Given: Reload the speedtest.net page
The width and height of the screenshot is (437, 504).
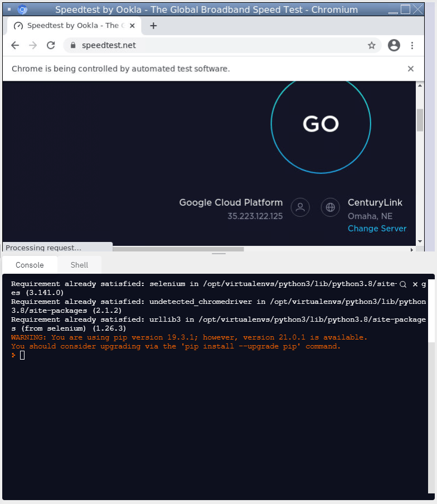Looking at the screenshot, I should click(x=51, y=45).
